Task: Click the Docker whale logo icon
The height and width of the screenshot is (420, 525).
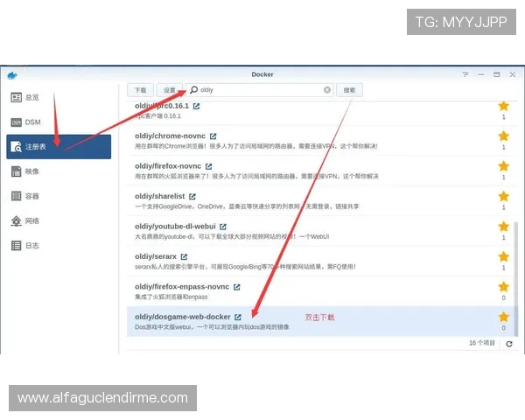Action: [x=12, y=75]
